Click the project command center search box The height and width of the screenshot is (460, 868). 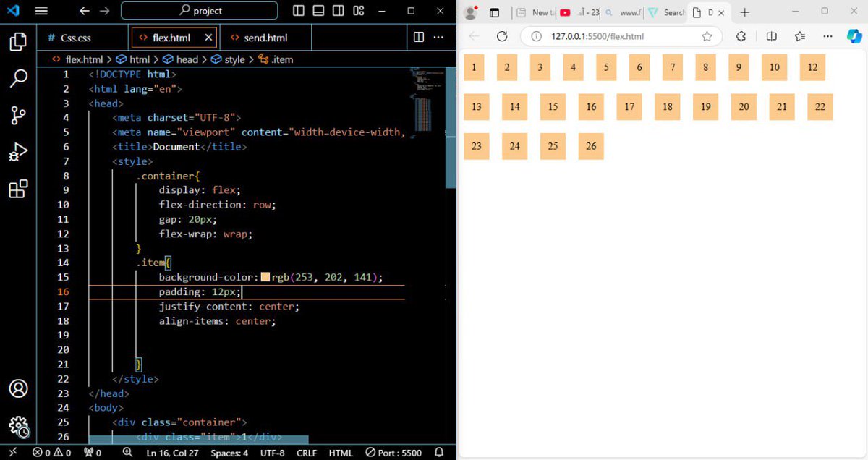click(x=199, y=11)
